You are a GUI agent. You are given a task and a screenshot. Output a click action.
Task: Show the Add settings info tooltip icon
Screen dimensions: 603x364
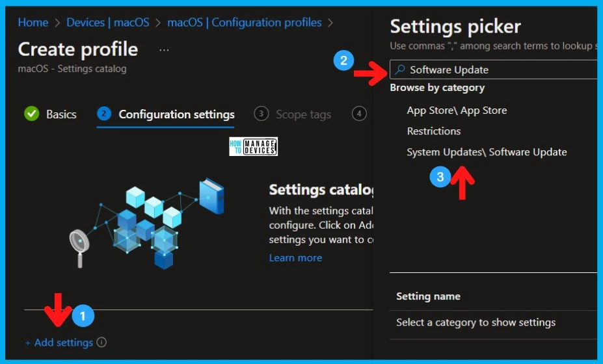(x=102, y=342)
